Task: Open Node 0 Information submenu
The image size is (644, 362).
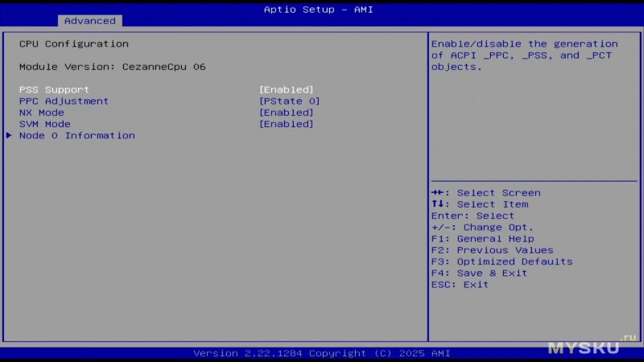Action: (x=76, y=135)
